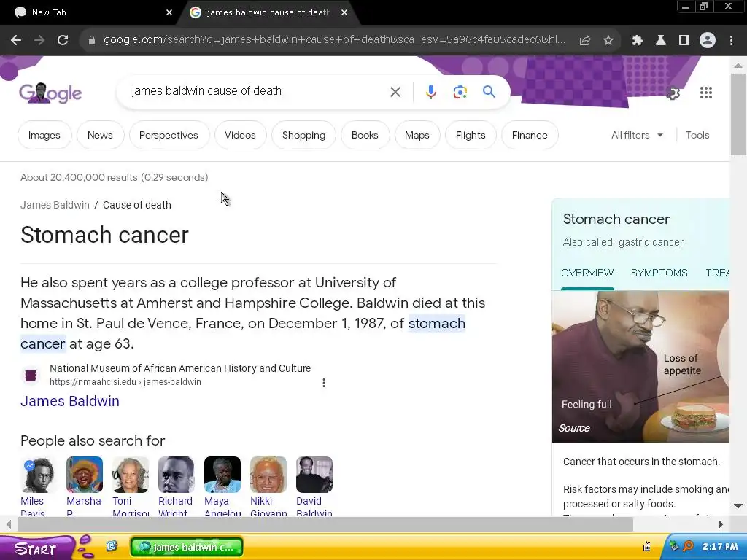Screen dimensions: 747x560
Task: Open the Start menu
Action: (37, 548)
